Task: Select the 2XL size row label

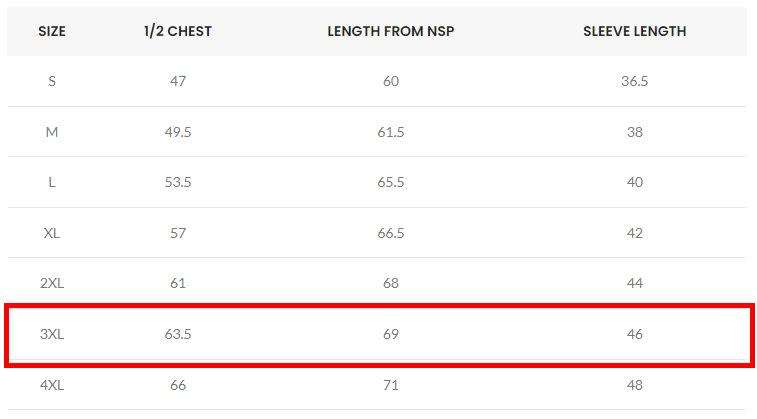Action: [52, 283]
